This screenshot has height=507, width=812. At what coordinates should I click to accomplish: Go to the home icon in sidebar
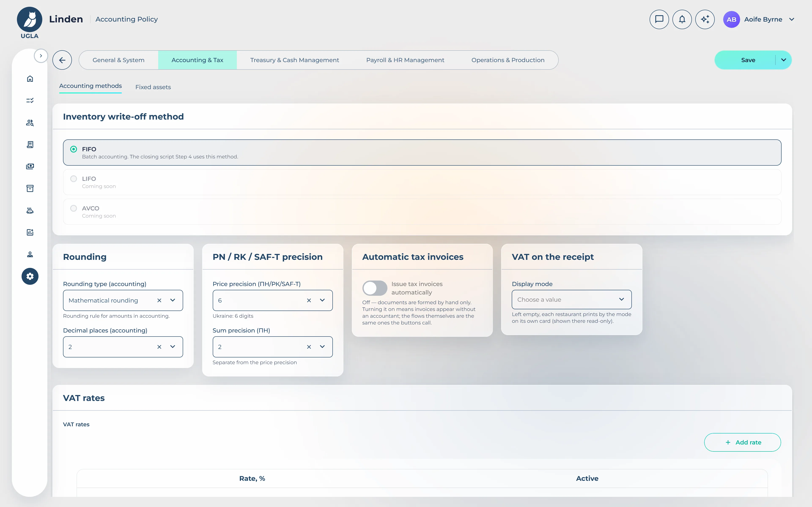point(30,79)
